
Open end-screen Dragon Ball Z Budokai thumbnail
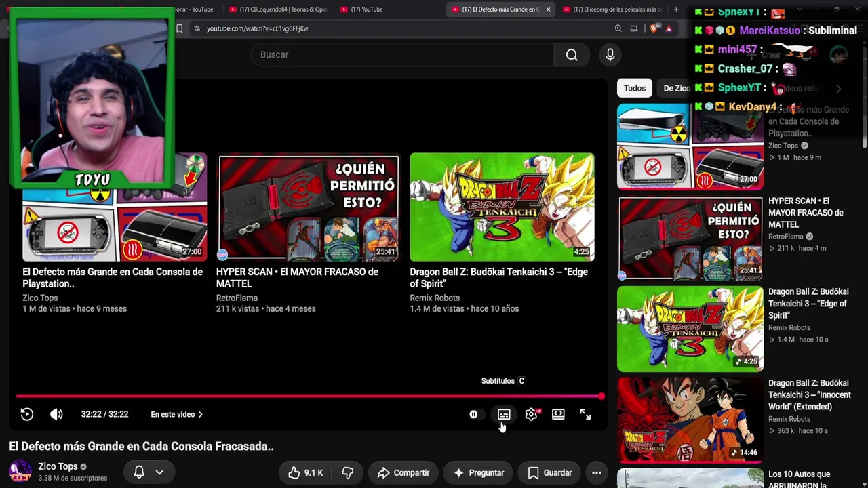click(502, 207)
